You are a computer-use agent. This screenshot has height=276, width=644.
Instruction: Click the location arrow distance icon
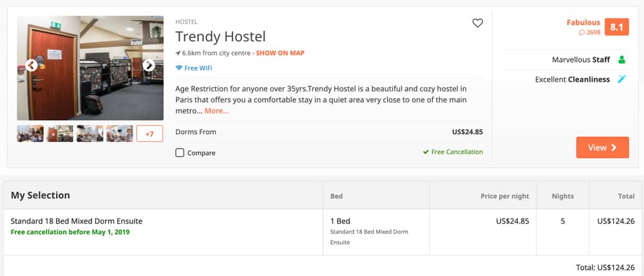178,53
